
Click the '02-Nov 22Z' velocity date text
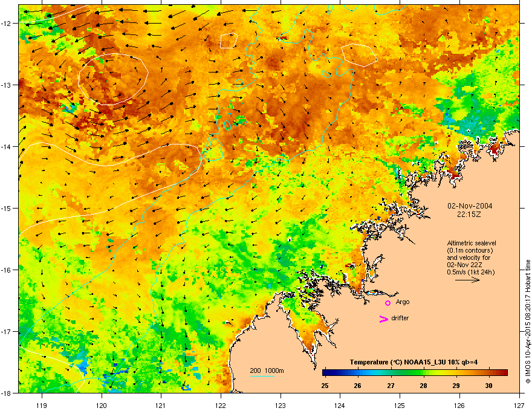coord(464,265)
